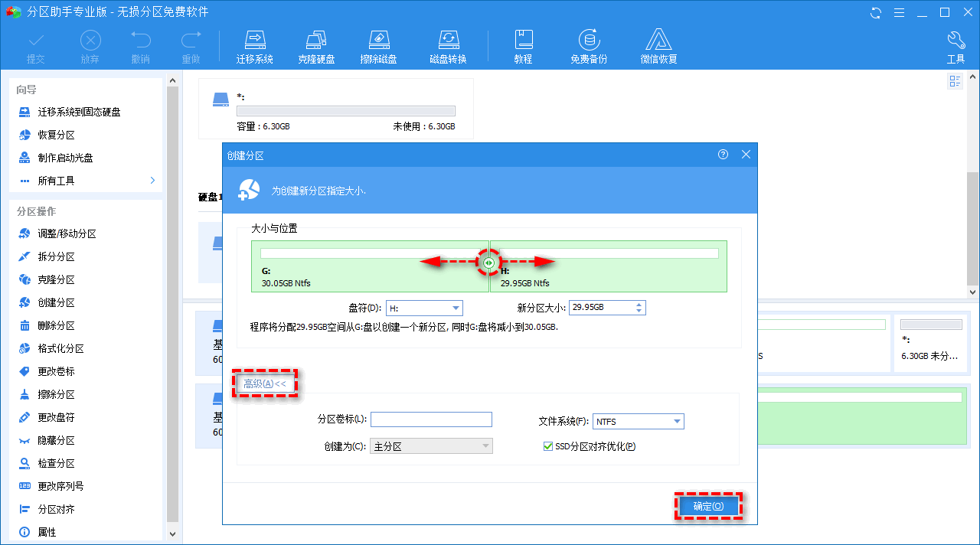980x545 pixels.
Task: Open the Disk Convert (磁盘转换) tool
Action: click(448, 47)
